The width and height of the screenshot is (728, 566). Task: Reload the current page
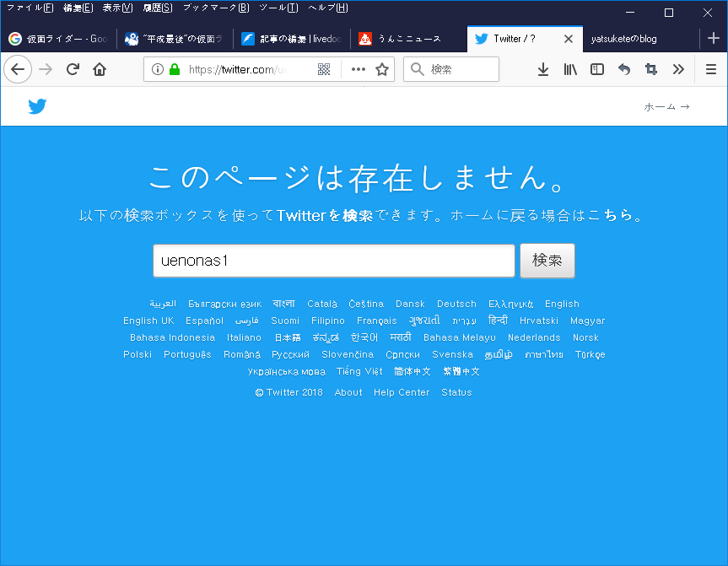73,69
